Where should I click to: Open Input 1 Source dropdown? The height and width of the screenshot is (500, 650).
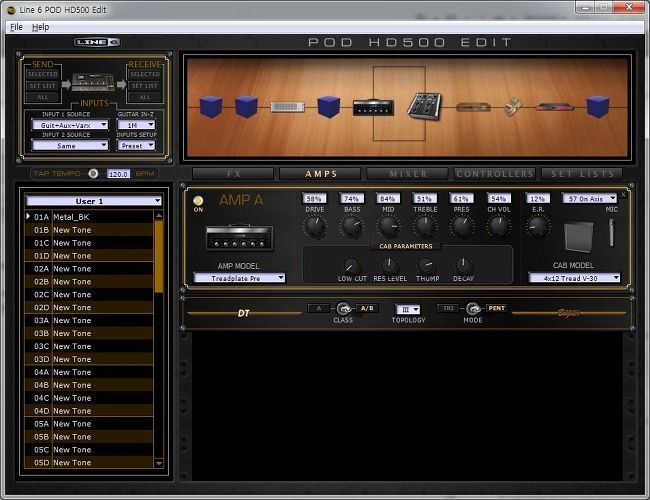(70, 125)
